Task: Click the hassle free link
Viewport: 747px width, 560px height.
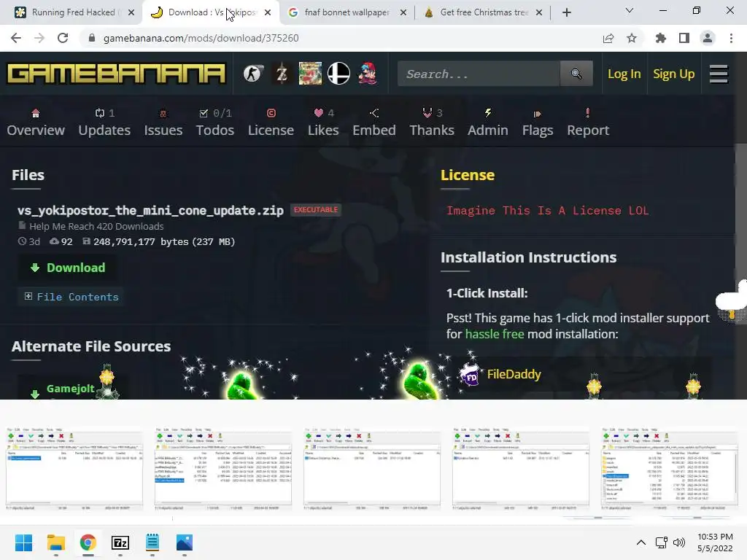Action: [x=494, y=334]
